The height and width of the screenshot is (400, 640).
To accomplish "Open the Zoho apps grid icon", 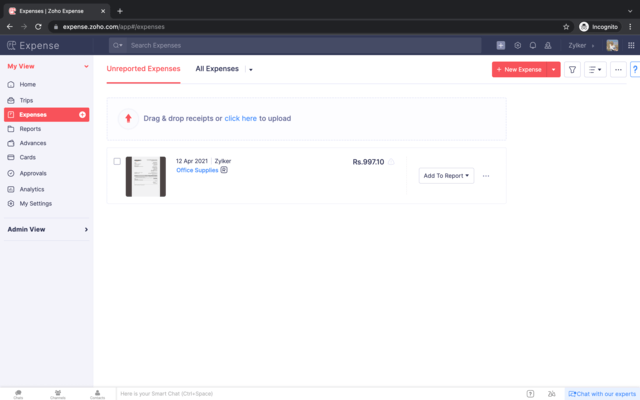I will (x=631, y=45).
